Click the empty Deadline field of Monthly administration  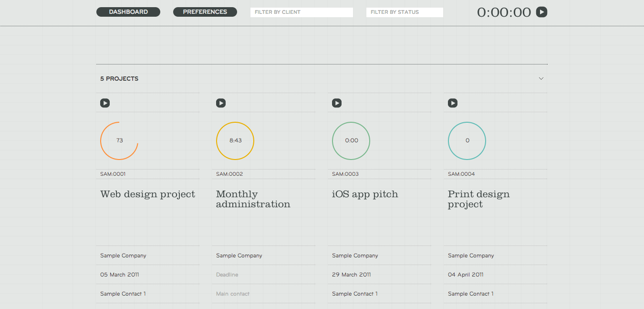tap(227, 275)
